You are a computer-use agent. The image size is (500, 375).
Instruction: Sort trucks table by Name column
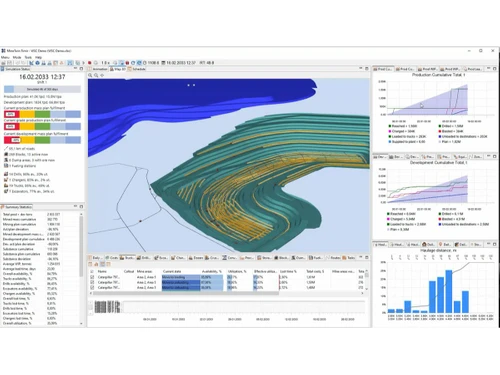pos(102,271)
